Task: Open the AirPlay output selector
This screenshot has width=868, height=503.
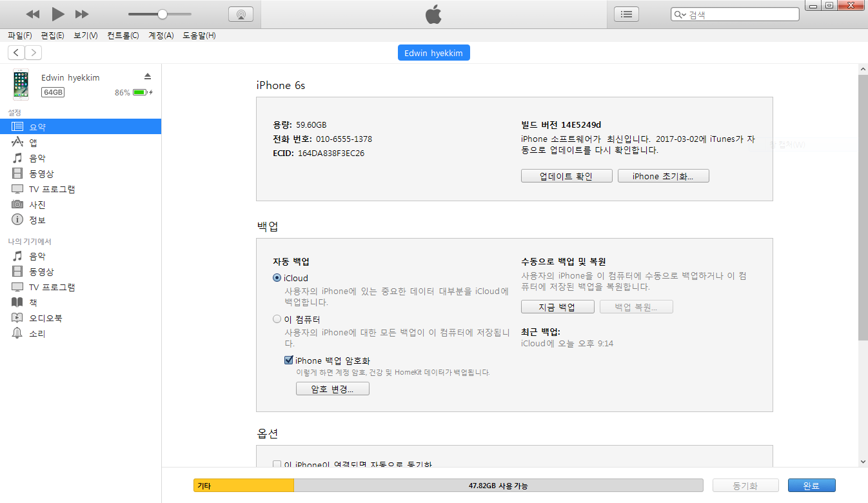Action: pos(241,14)
